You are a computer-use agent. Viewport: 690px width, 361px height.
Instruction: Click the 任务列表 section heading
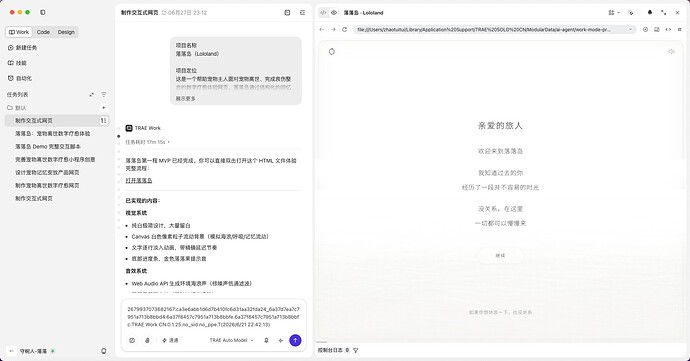pos(18,95)
